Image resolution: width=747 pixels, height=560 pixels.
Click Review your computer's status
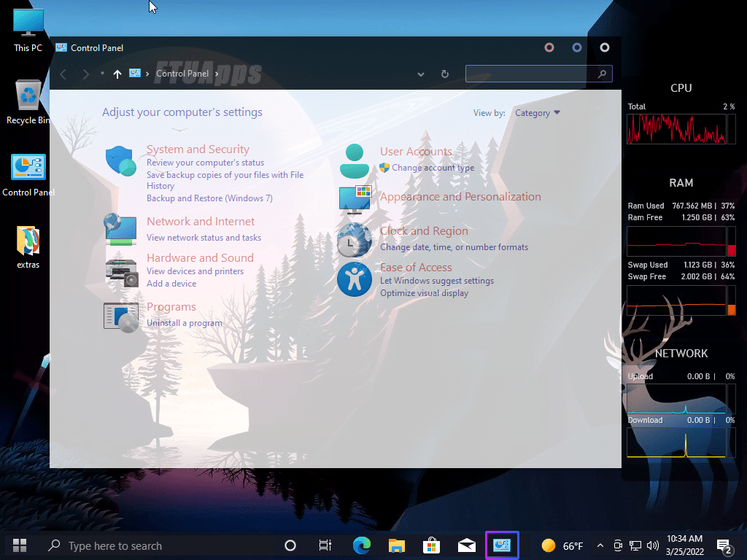point(205,163)
